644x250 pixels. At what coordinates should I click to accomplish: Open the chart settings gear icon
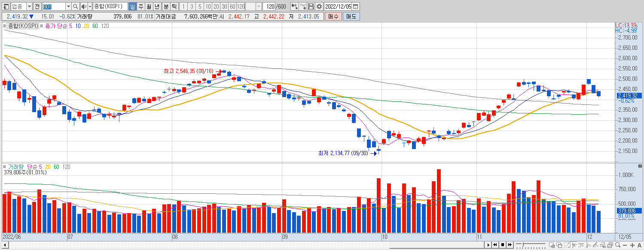pos(319,6)
